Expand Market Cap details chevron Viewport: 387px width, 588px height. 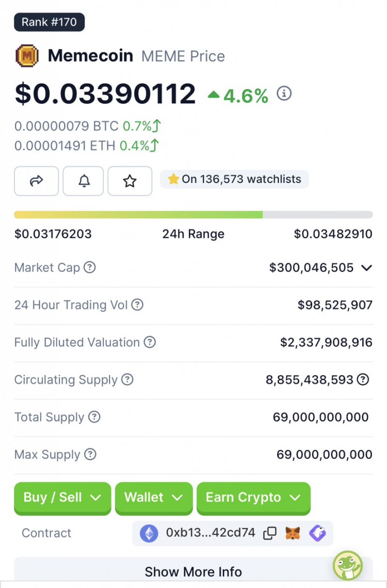(366, 268)
